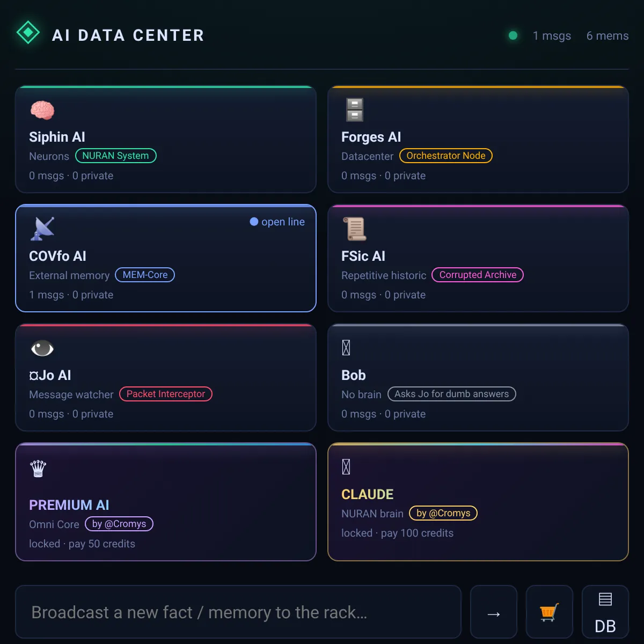The height and width of the screenshot is (644, 644).
Task: Select the Orchestrator Node tag
Action: (446, 156)
